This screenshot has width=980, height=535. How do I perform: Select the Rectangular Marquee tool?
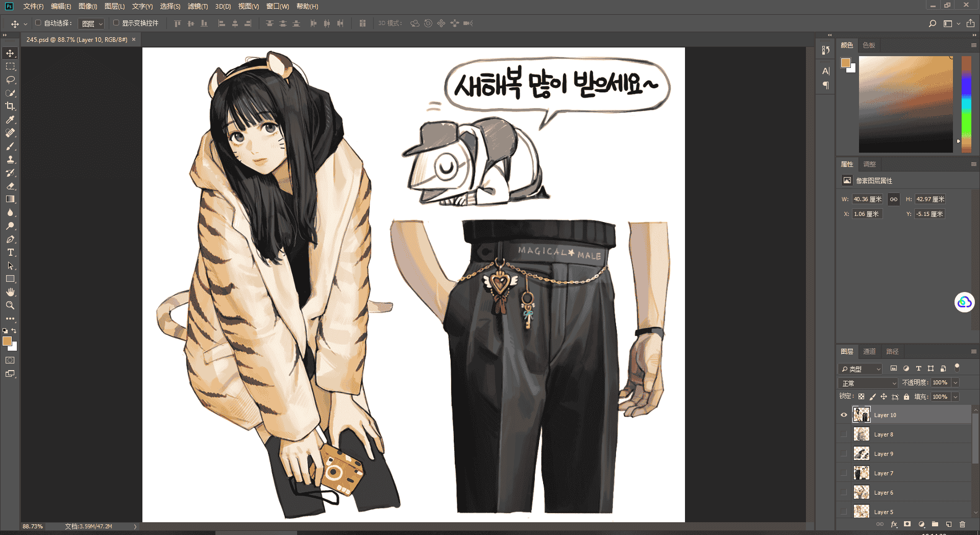click(x=10, y=66)
